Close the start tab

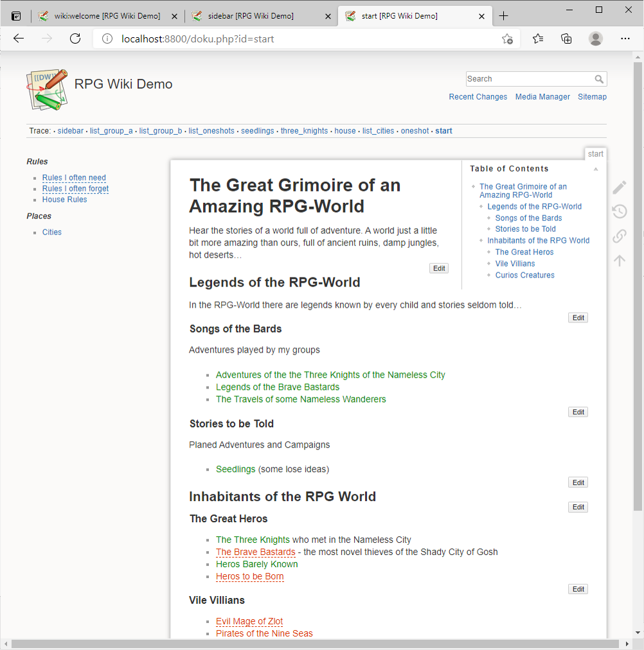[x=481, y=16]
